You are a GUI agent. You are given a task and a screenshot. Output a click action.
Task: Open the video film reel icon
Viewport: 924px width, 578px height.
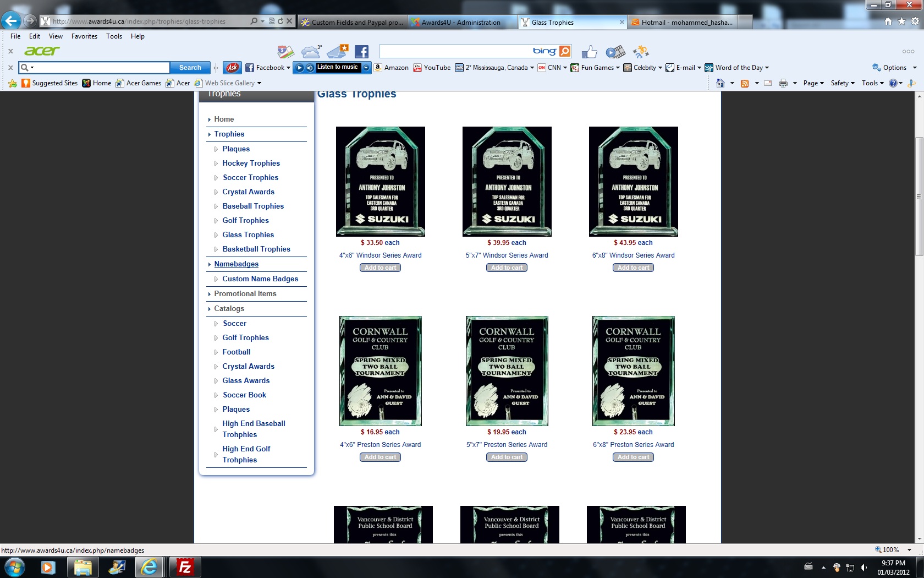point(615,52)
